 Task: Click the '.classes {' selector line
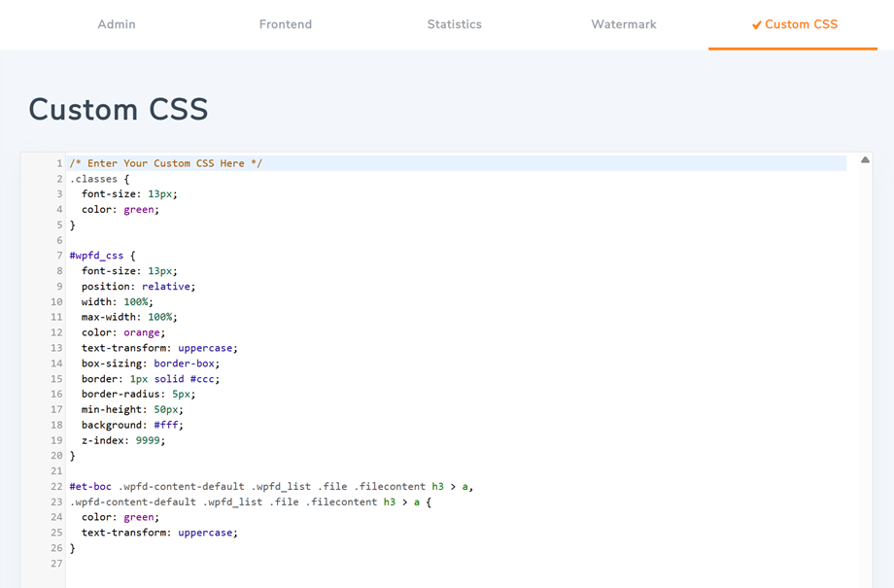[100, 179]
